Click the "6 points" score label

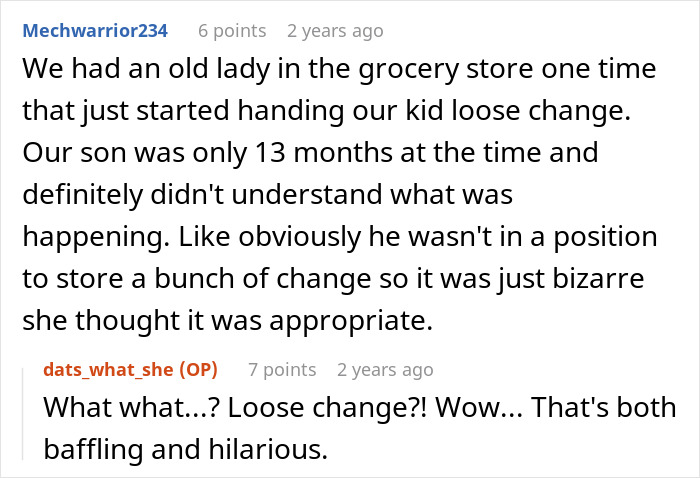(232, 31)
